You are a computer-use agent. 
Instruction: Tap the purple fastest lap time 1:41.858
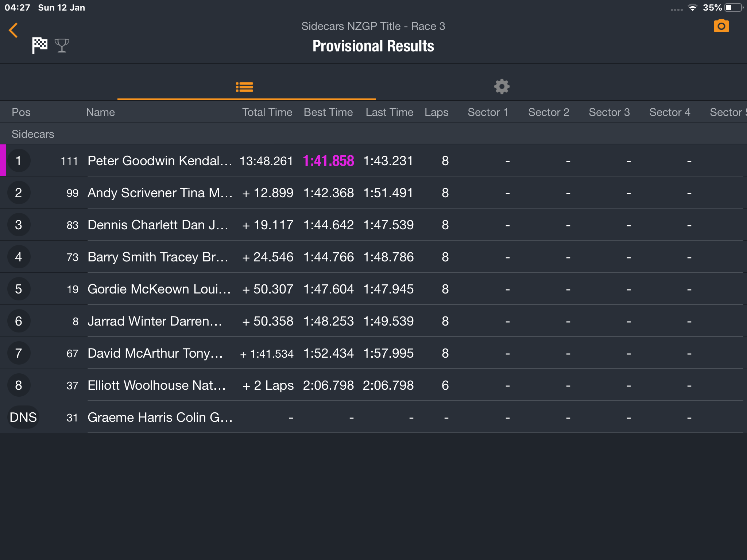(328, 161)
